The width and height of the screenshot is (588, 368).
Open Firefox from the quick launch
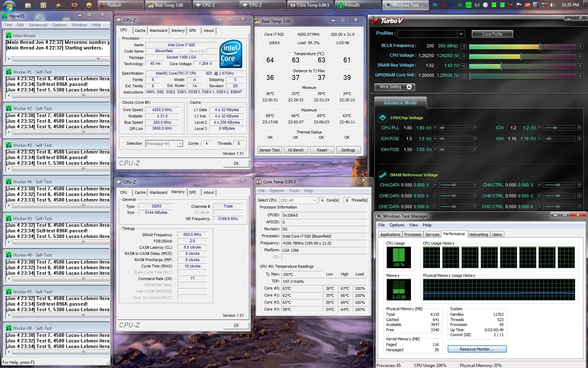pyautogui.click(x=74, y=5)
